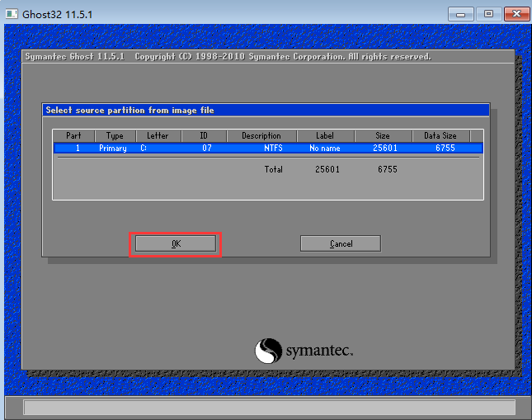Click the Description column header

pyautogui.click(x=261, y=135)
